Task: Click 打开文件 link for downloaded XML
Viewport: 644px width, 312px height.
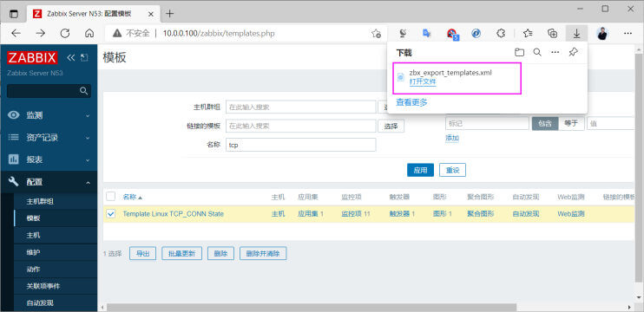Action: (x=423, y=81)
